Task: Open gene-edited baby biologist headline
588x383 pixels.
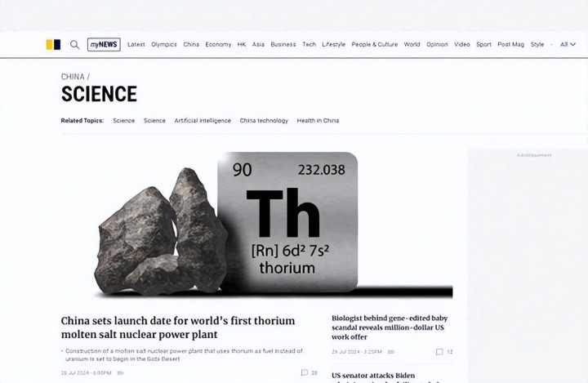Action: [390, 327]
